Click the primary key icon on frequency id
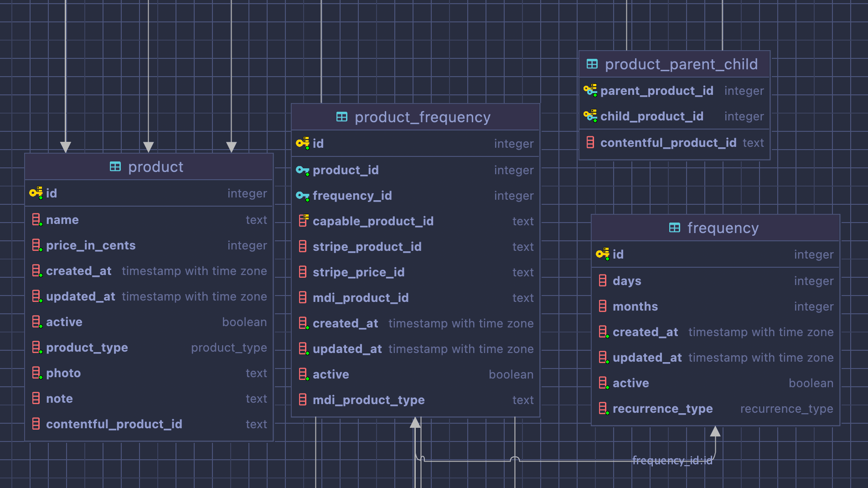868x488 pixels. pos(602,254)
